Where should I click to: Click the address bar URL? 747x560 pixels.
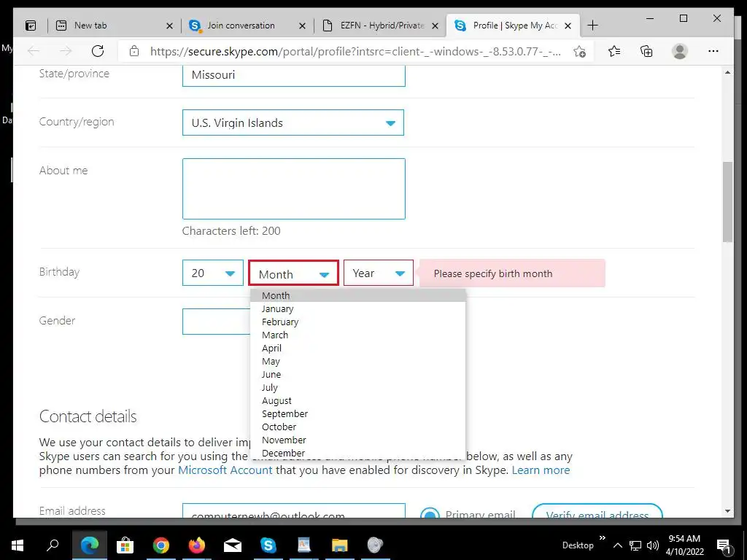[x=355, y=52]
